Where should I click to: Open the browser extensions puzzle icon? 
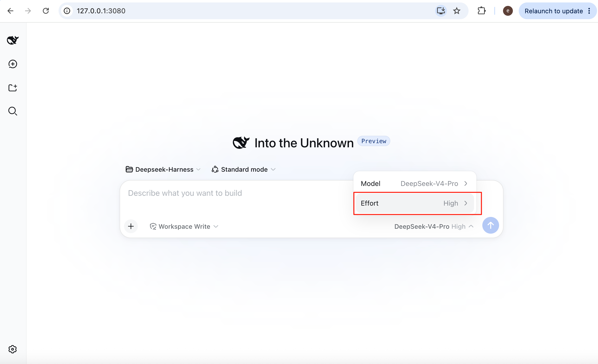pos(481,11)
